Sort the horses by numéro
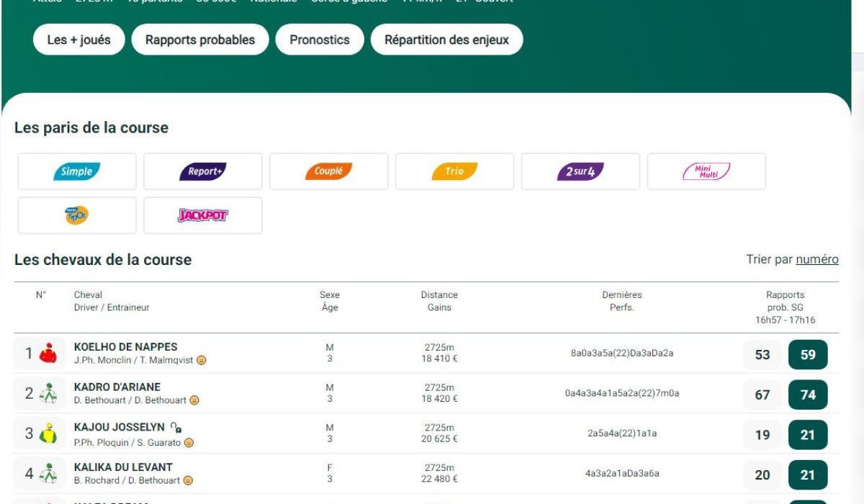Screen dimensions: 864x504 pyautogui.click(x=817, y=259)
